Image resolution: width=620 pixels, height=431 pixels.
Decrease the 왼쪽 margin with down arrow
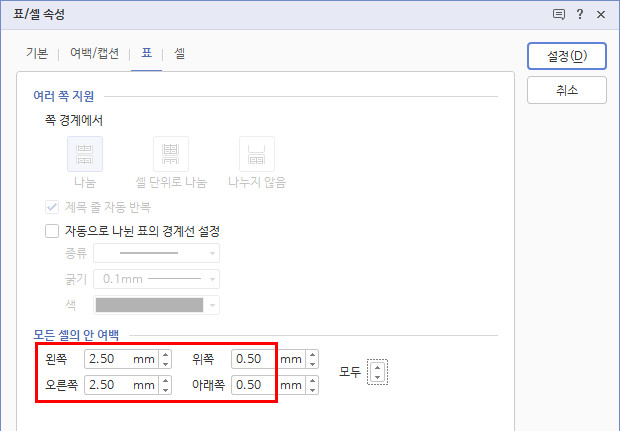click(165, 364)
